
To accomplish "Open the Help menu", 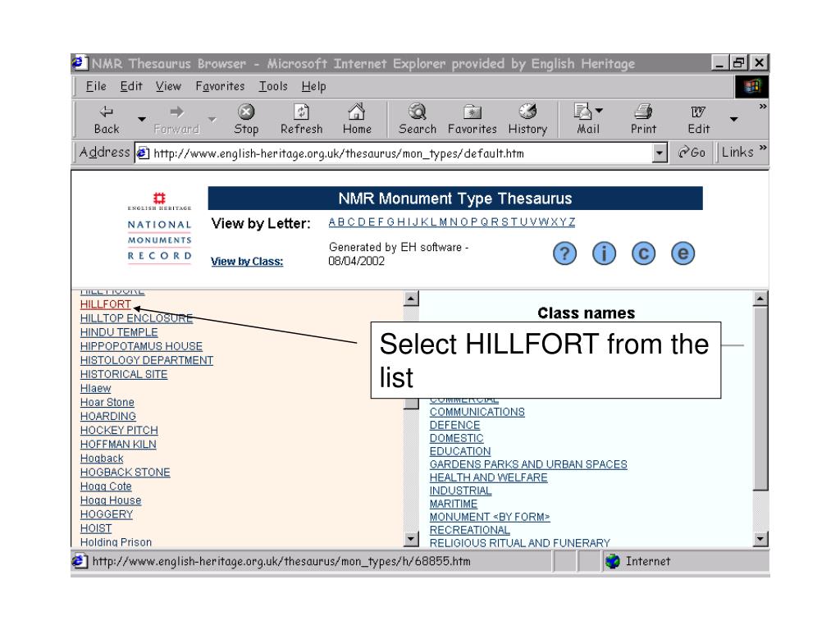I will [313, 86].
